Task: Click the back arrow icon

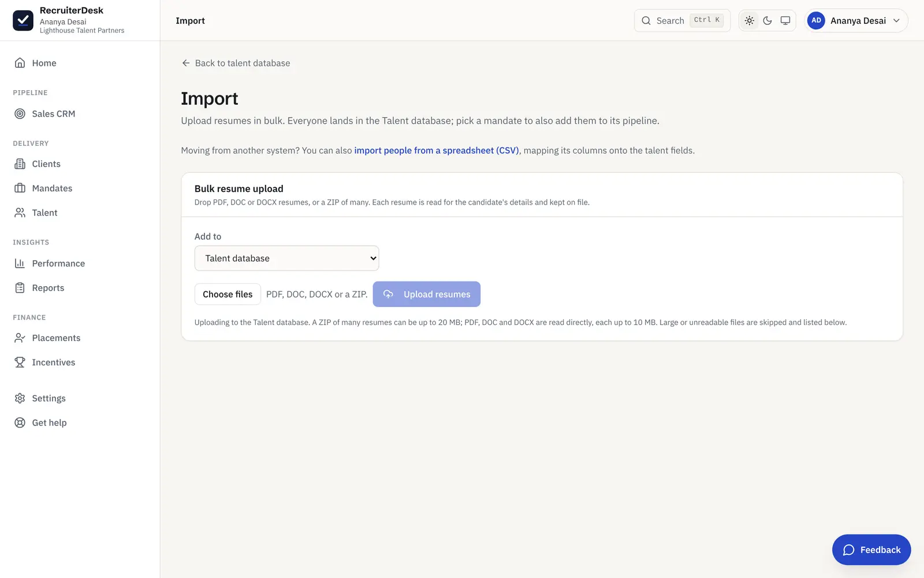Action: click(186, 63)
